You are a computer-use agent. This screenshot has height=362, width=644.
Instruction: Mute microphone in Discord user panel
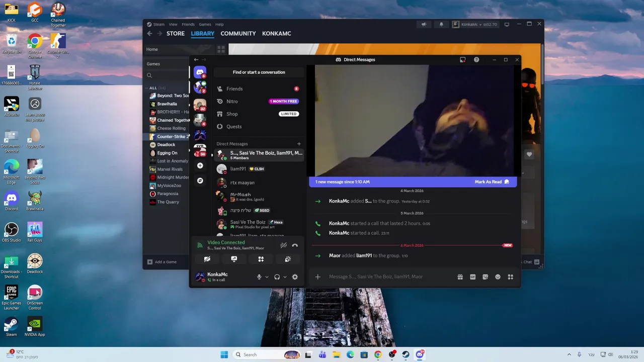[259, 277]
